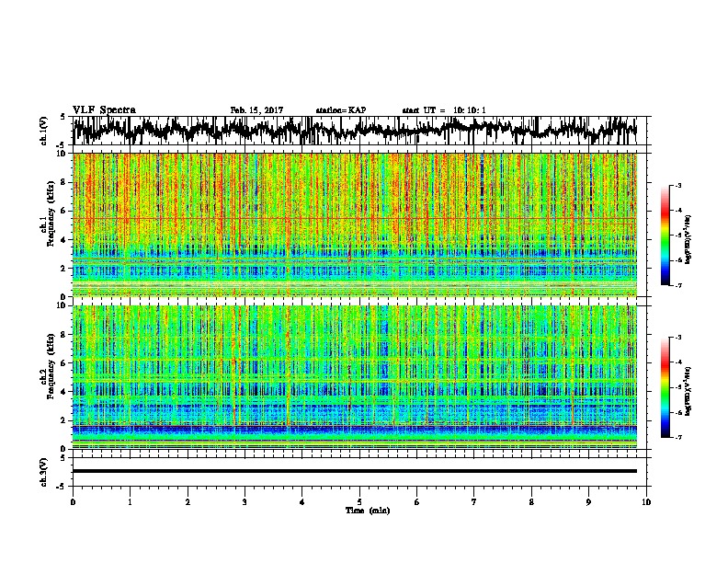Image resolution: width=728 pixels, height=563 pixels.
Task: Select the date text "Feb. 15, 2017"
Action: tap(256, 110)
